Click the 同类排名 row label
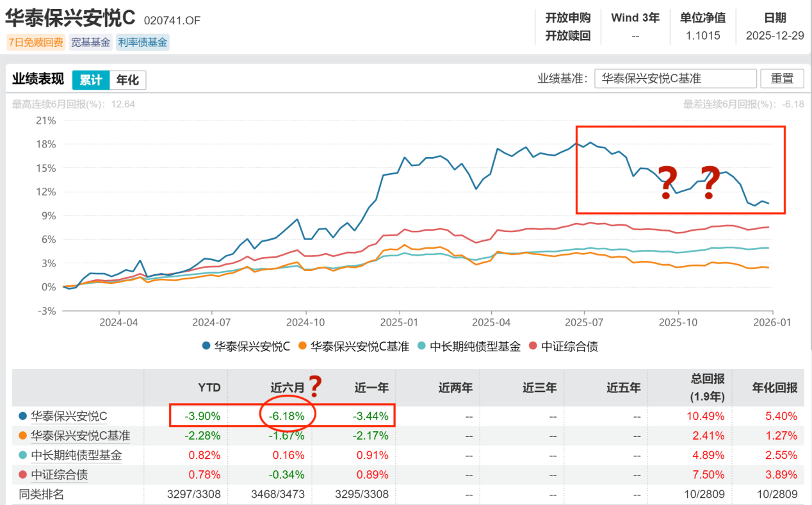The height and width of the screenshot is (505, 812). (42, 494)
